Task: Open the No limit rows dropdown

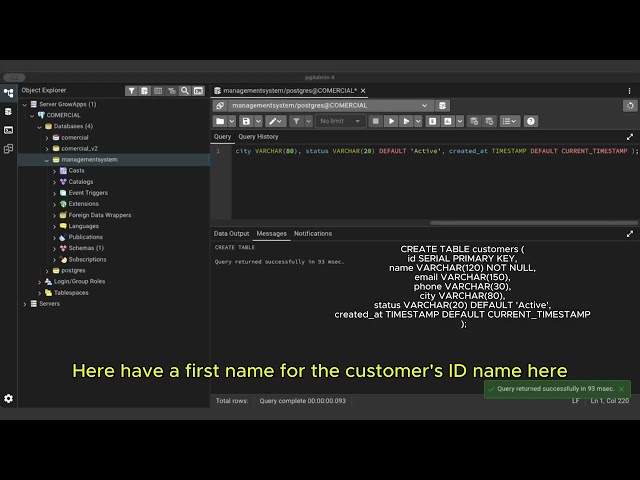Action: 340,121
